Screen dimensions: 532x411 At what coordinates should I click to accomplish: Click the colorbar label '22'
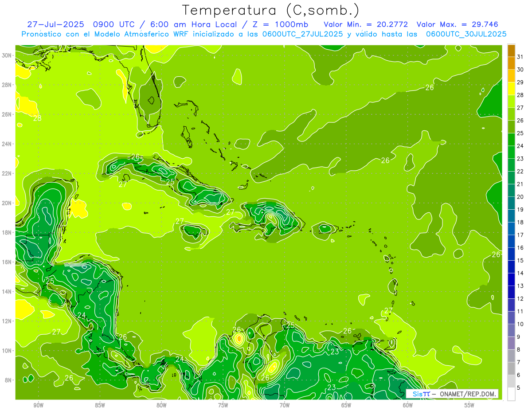[520, 171]
